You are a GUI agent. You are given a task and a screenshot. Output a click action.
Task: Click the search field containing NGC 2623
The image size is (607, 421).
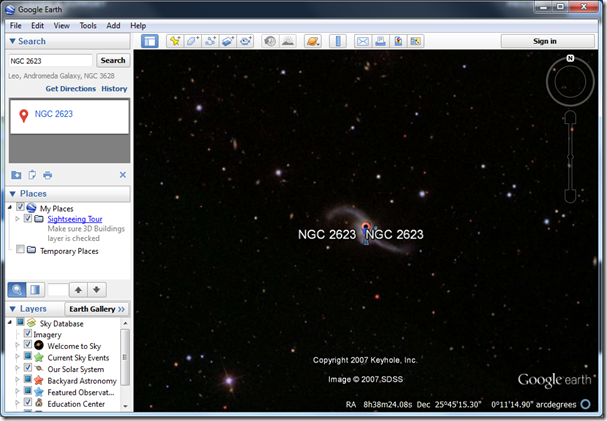click(51, 61)
